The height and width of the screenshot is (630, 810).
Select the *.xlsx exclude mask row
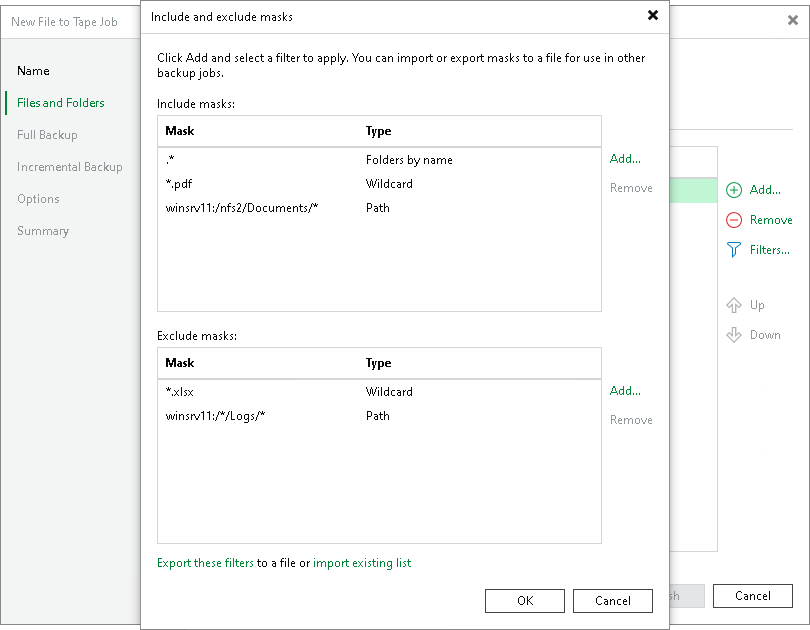pos(379,392)
